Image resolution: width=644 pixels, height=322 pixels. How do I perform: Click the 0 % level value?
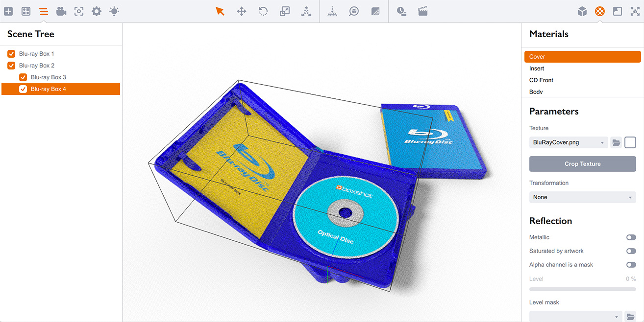[x=631, y=279]
